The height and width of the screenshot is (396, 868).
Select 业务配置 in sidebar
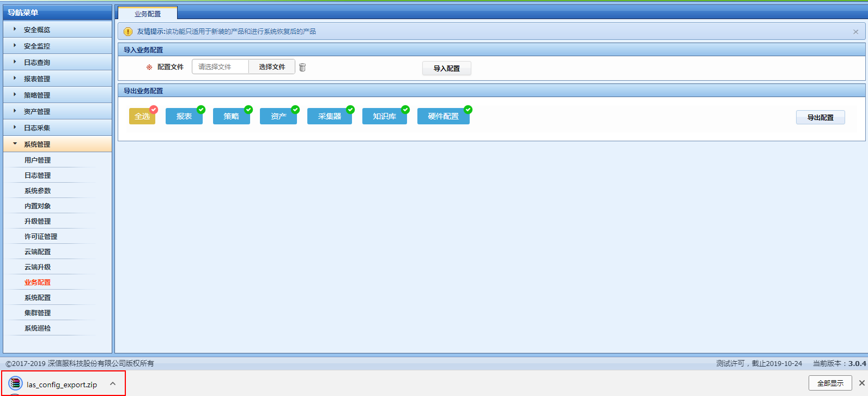[x=38, y=282]
